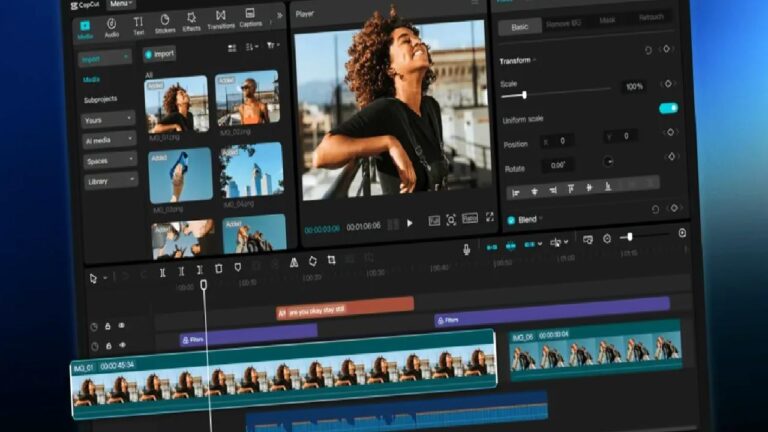Delete the selected clip

[x=218, y=268]
